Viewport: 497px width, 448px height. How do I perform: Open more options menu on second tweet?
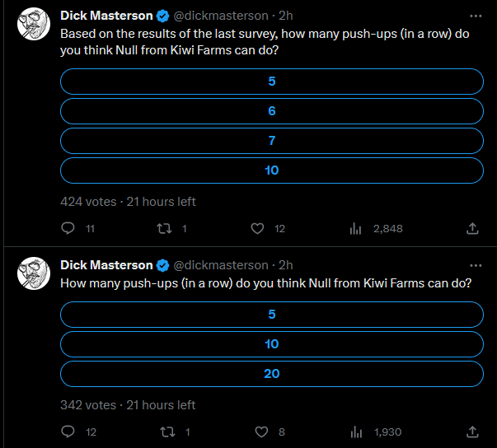pyautogui.click(x=475, y=265)
